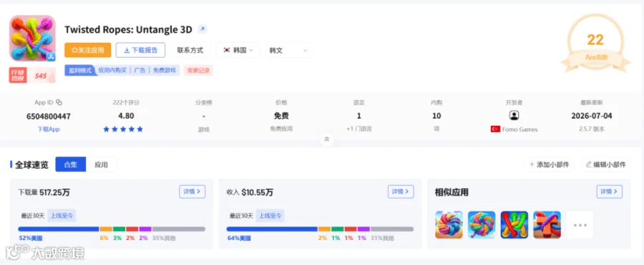Switch to the 应用 tab
644x265 pixels.
pos(101,164)
